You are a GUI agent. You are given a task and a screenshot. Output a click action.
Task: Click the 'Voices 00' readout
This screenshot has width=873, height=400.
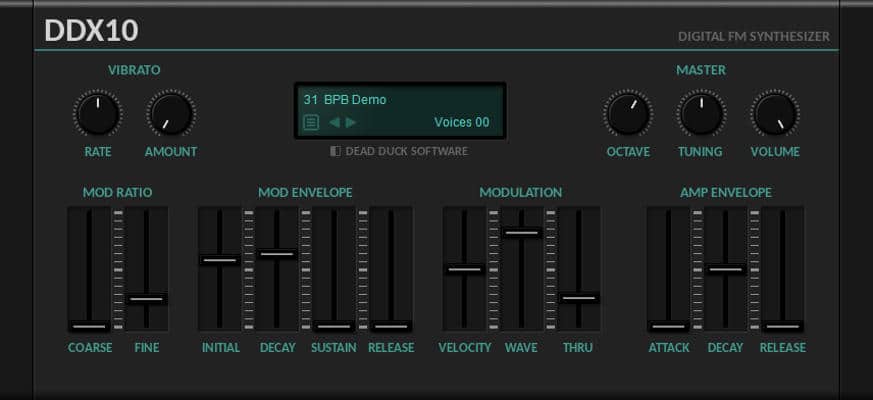(x=462, y=122)
